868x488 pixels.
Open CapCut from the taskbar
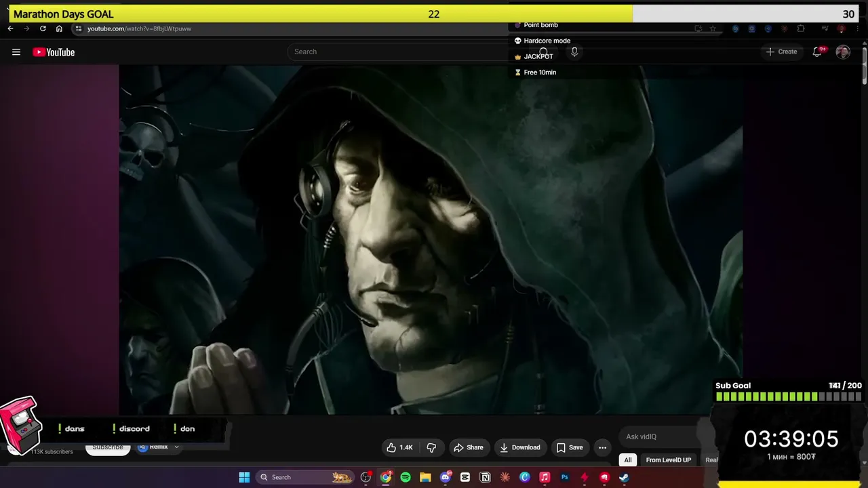tap(465, 477)
